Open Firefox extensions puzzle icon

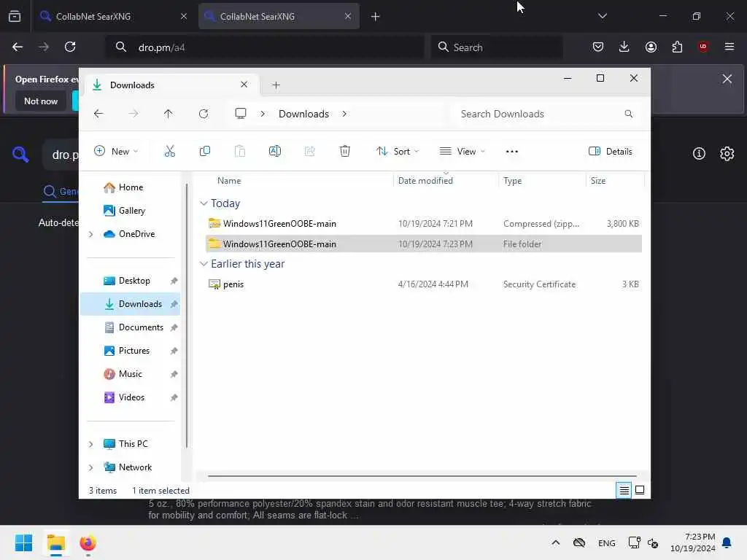pos(677,47)
